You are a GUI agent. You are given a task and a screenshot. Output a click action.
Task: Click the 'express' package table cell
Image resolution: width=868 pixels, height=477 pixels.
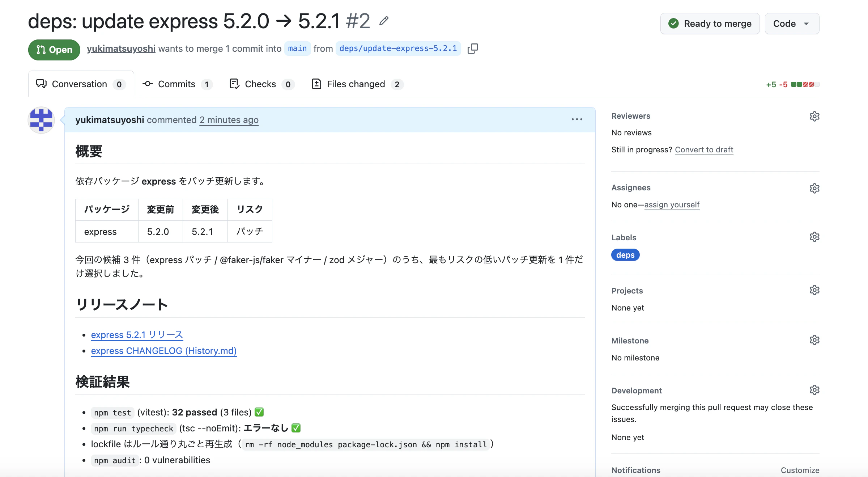click(x=107, y=232)
